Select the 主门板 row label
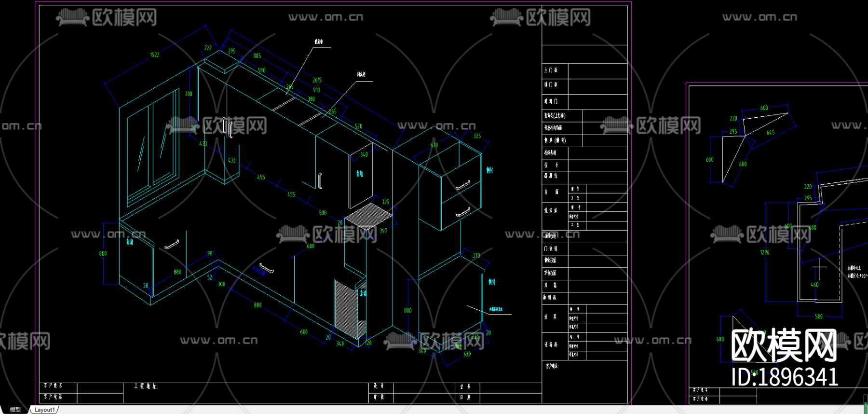 [x=551, y=70]
